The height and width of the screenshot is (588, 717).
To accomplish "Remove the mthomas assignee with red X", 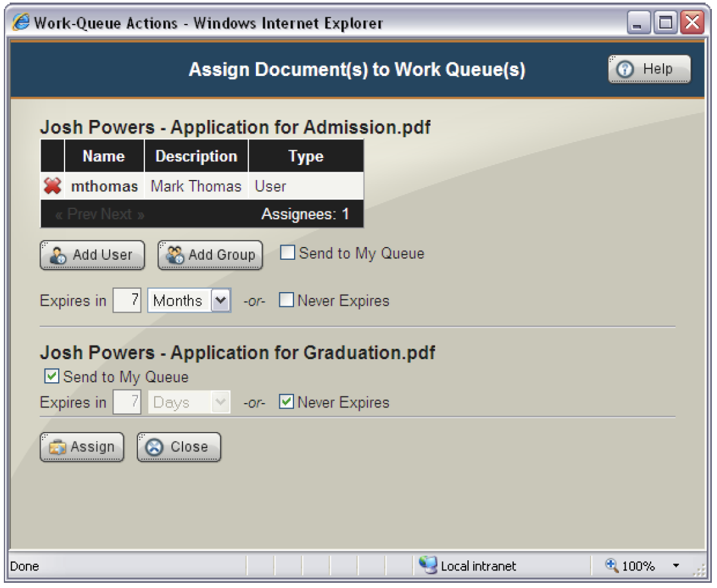I will click(x=53, y=186).
